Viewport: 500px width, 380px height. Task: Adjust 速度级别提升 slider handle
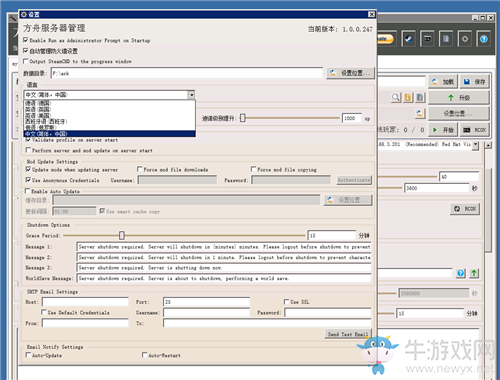(243, 118)
